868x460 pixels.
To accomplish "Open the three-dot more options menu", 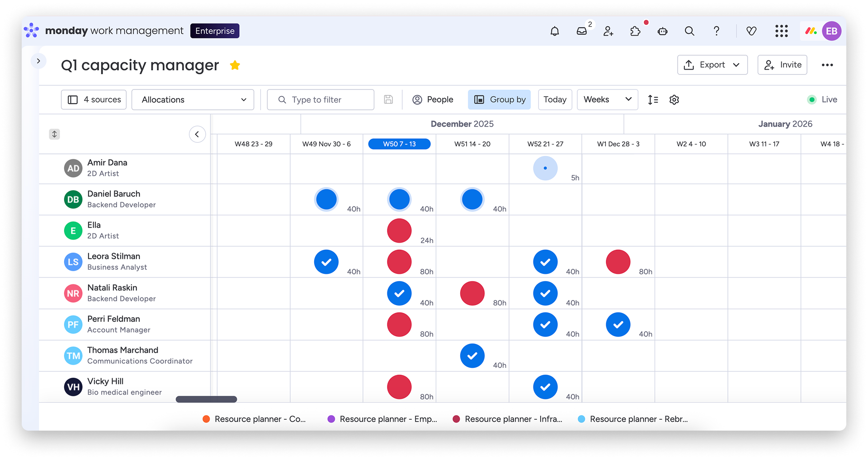I will [x=827, y=65].
